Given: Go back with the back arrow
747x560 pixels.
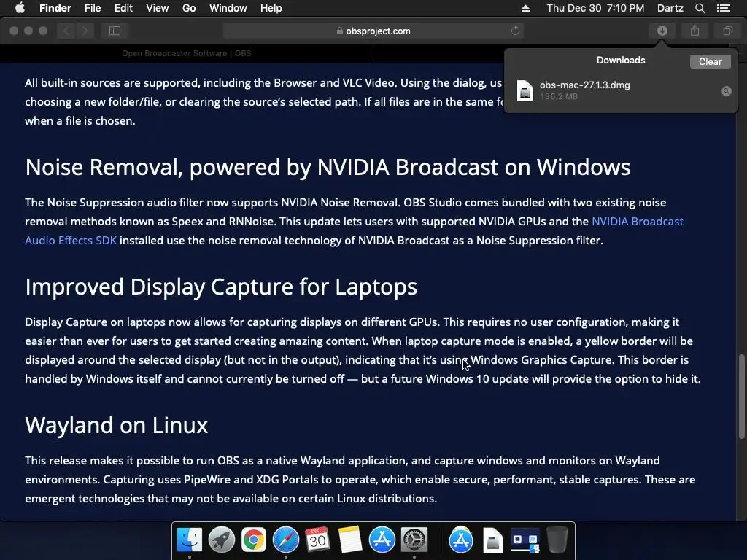Looking at the screenshot, I should click(x=66, y=31).
